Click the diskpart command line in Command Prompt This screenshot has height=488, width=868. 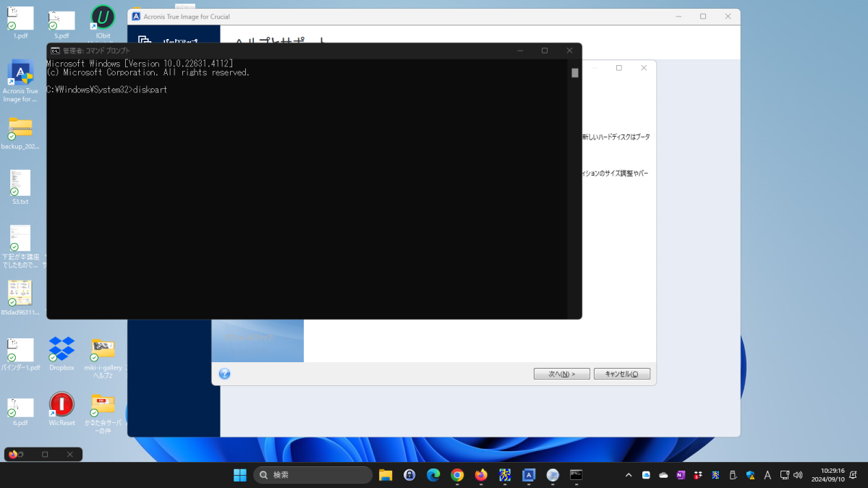(x=107, y=90)
